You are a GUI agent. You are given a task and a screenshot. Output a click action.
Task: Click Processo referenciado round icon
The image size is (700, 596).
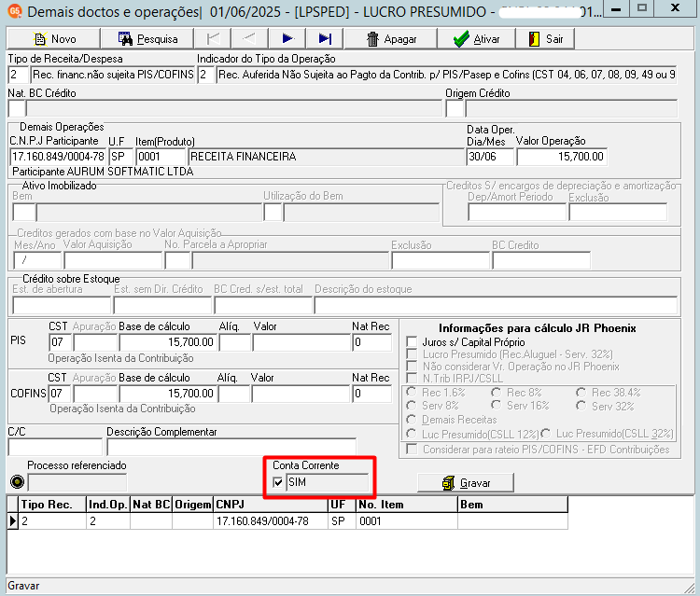[x=17, y=482]
